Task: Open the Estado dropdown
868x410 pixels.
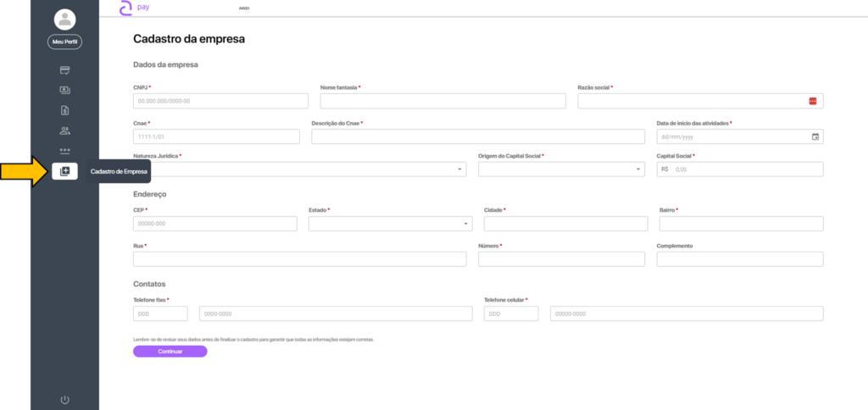Action: point(390,224)
